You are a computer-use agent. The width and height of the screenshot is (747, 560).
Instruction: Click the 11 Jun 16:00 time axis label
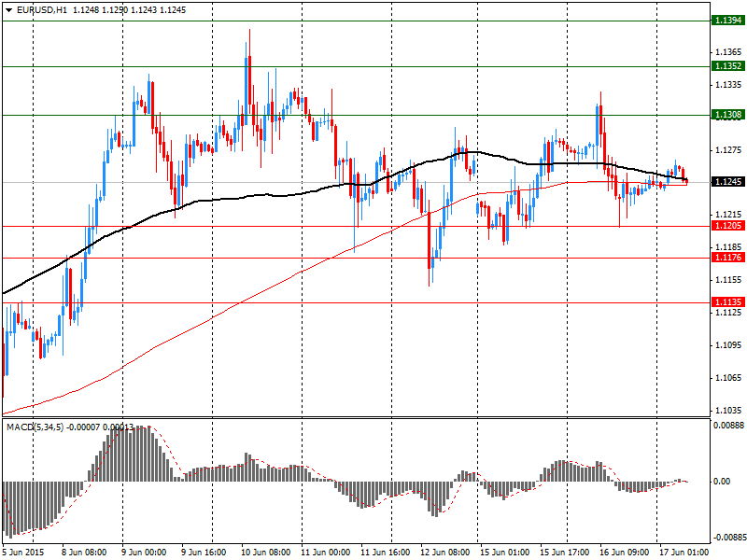385,553
